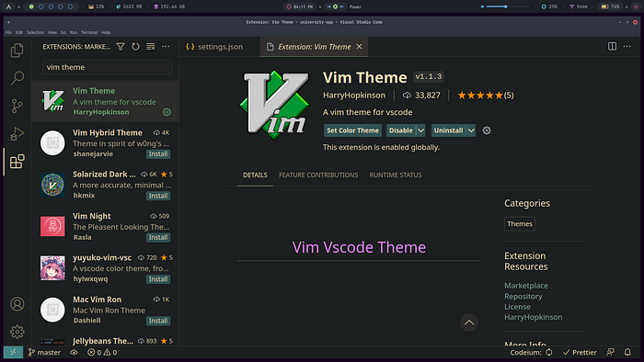
Task: Expand the Uninstall dropdown arrow
Action: tap(471, 130)
